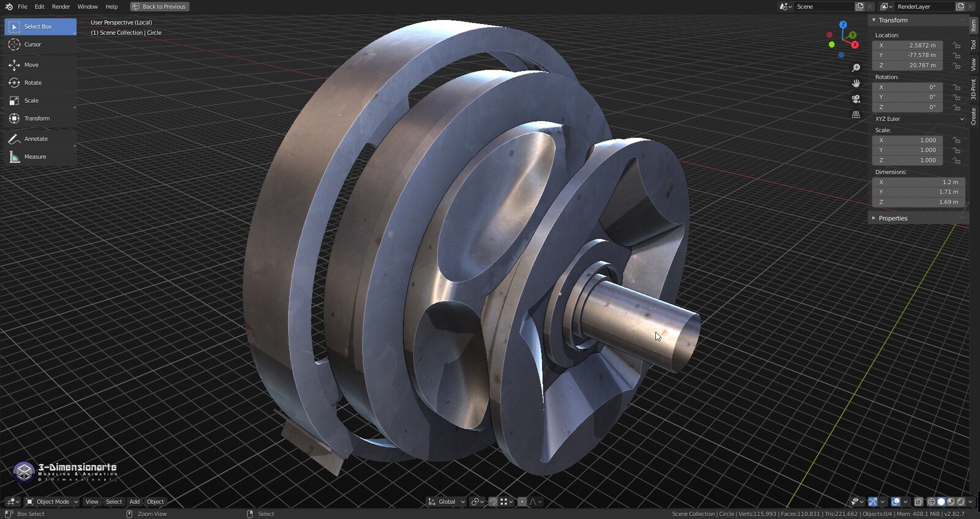Open the Help menu
Image resolution: width=980 pixels, height=519 pixels.
pyautogui.click(x=111, y=6)
